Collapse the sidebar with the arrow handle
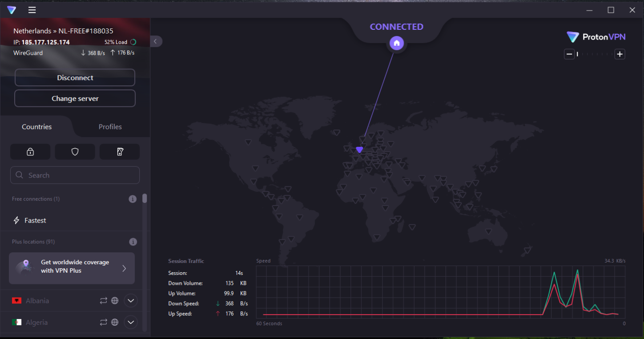Screen dimensions: 644x339 pos(156,41)
